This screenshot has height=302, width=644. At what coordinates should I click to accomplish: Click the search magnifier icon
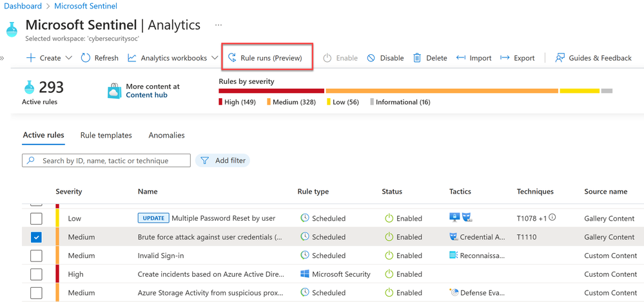(31, 161)
